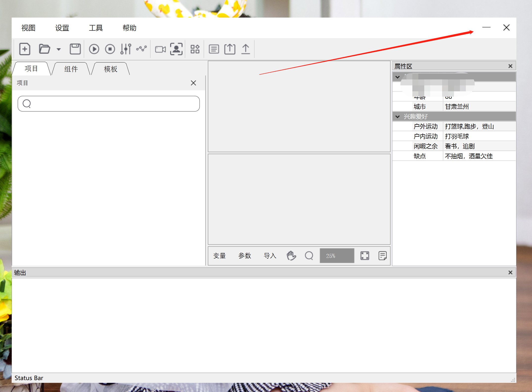Expand the open folder dropdown arrow
Image resolution: width=532 pixels, height=392 pixels.
point(59,49)
